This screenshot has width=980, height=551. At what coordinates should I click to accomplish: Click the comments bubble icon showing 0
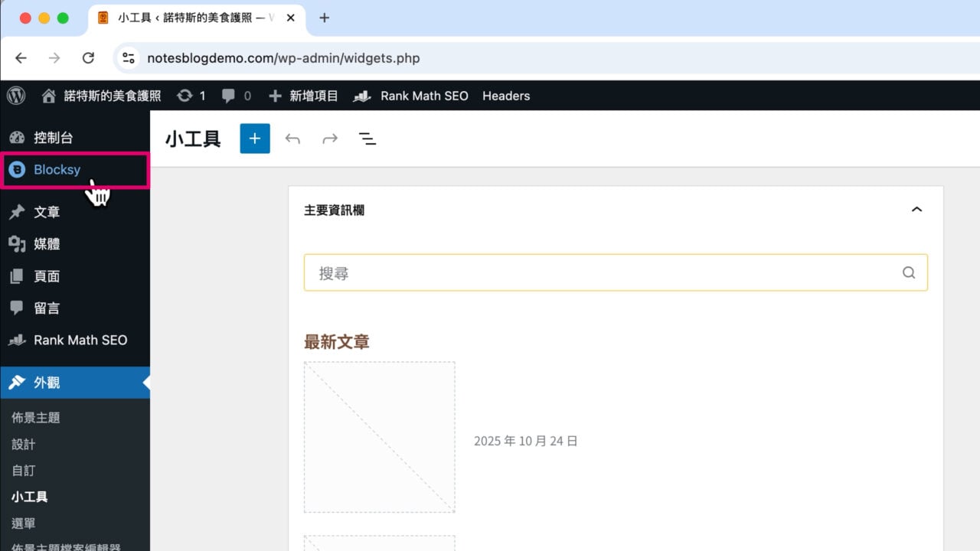(229, 95)
